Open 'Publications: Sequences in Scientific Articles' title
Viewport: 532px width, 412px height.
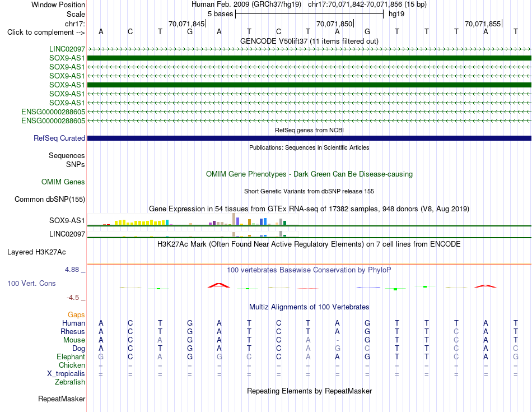point(309,147)
